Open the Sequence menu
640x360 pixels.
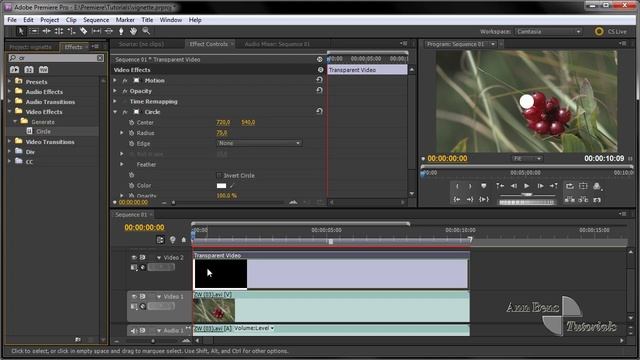pyautogui.click(x=96, y=20)
